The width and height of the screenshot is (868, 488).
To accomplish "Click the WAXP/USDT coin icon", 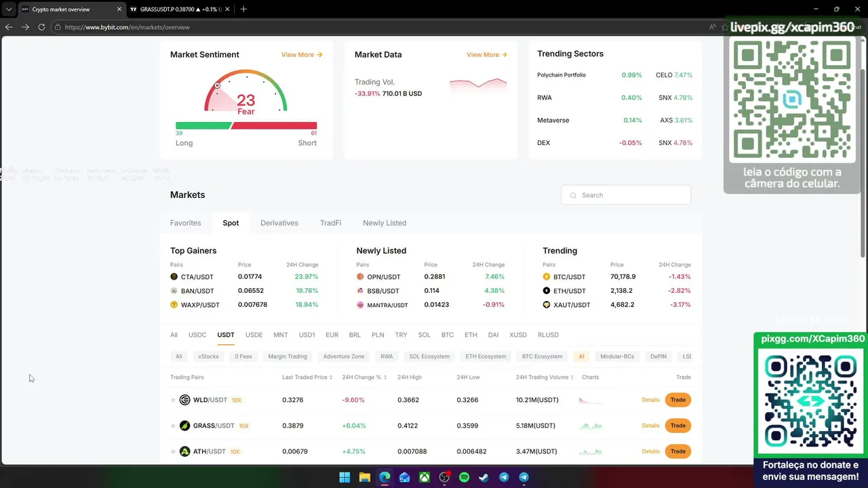I will [174, 305].
